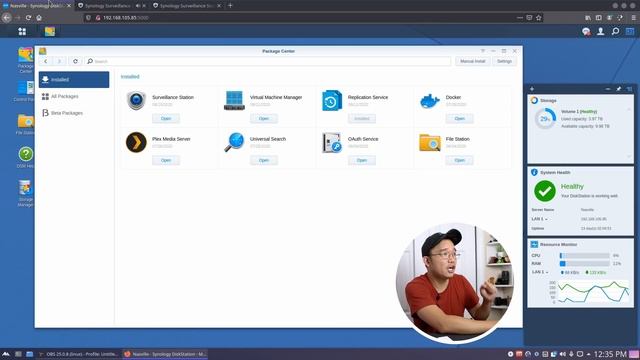Mute the Synology Surveillance tab audio icon

click(x=138, y=6)
